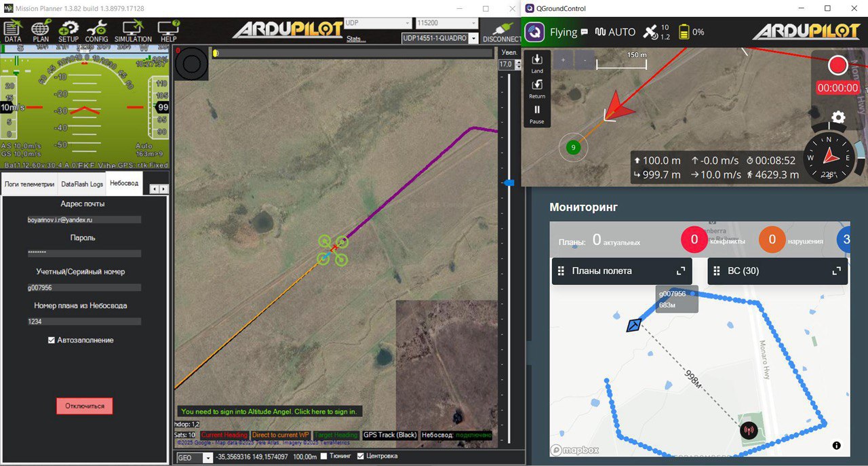Click the Адрес почты email field
Image resolution: width=868 pixels, height=466 pixels.
84,220
